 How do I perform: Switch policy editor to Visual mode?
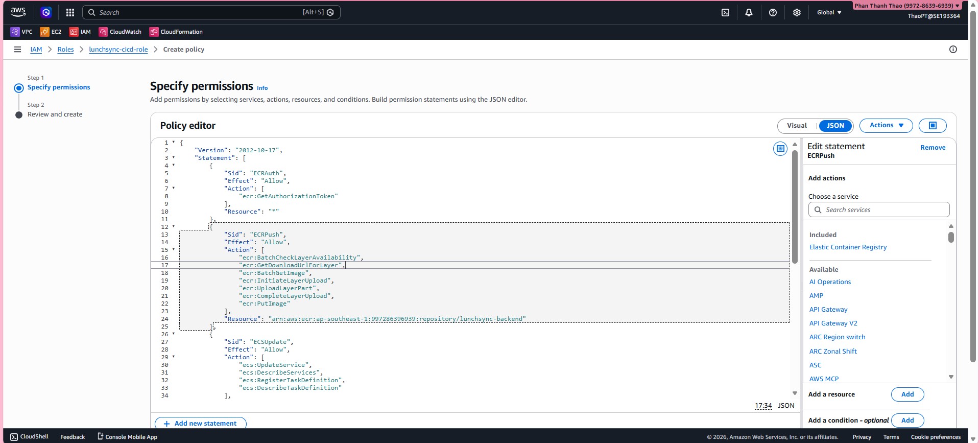[797, 126]
